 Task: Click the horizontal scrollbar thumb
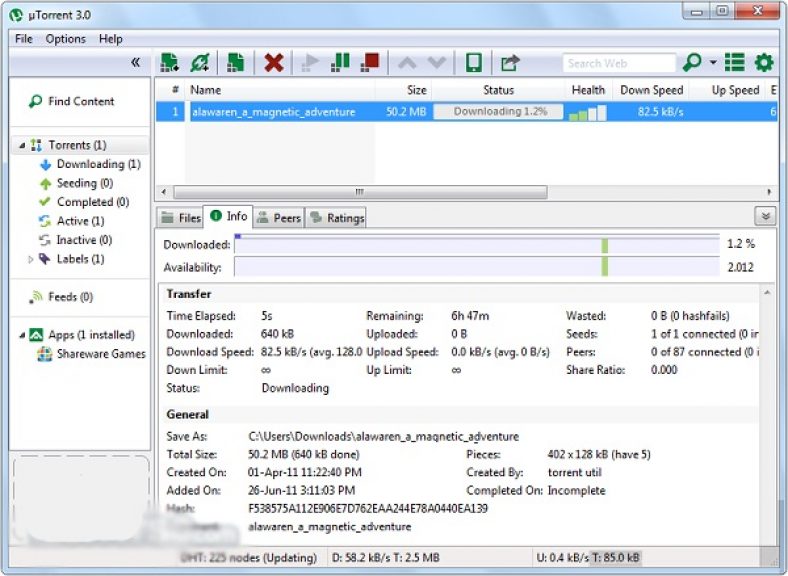360,192
